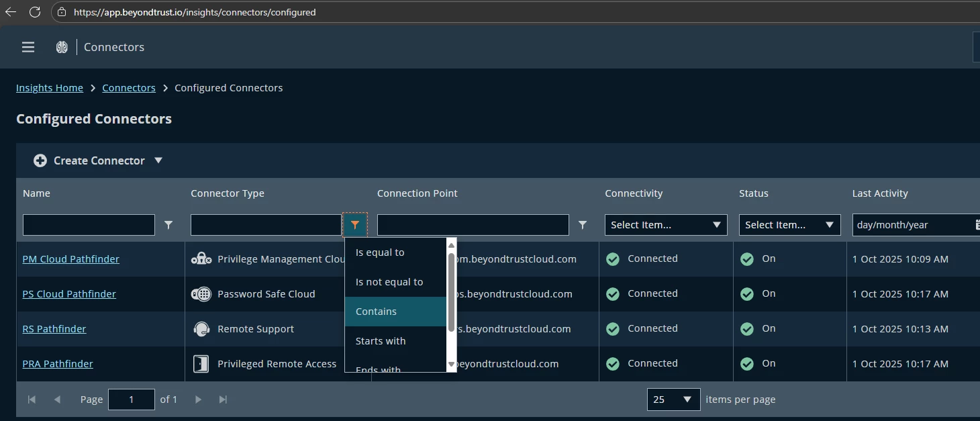The image size is (980, 421).
Task: Choose 'Is not equal to' filter operator
Action: pos(395,282)
